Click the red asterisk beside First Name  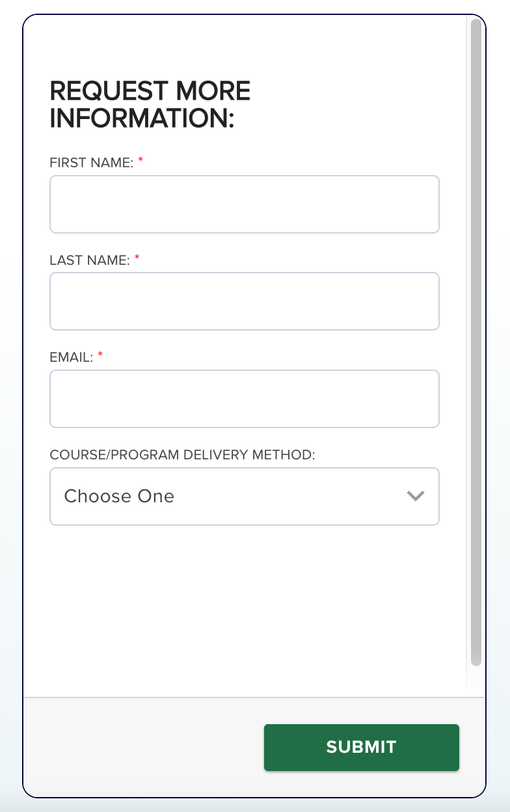tap(141, 160)
